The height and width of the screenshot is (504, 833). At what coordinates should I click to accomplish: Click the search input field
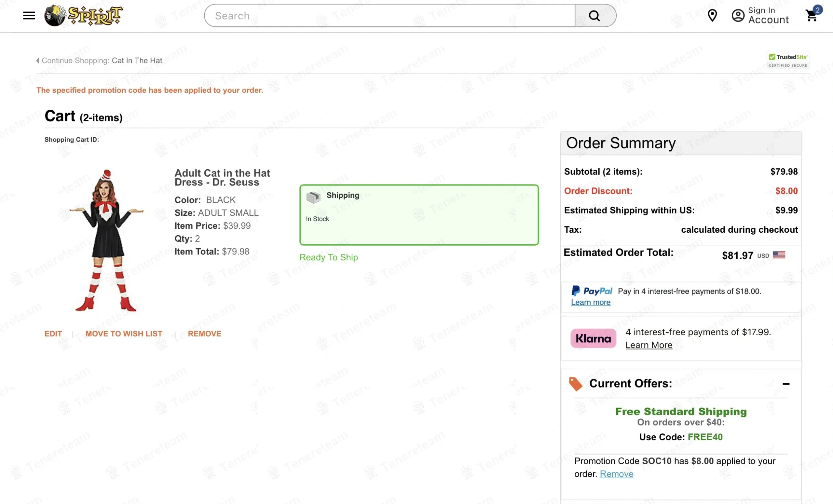click(x=389, y=16)
